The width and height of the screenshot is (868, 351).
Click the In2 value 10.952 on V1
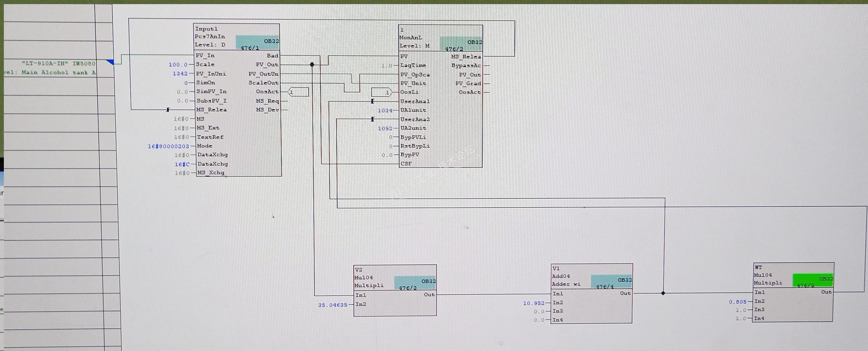534,303
